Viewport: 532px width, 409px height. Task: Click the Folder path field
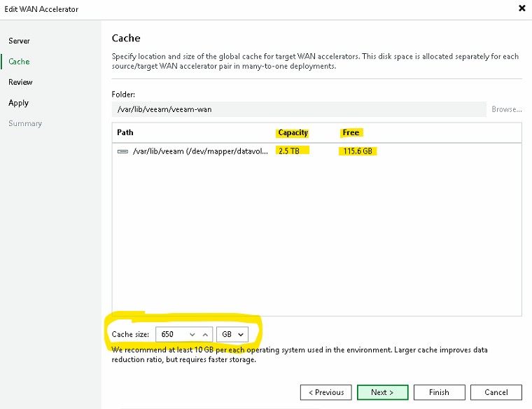299,109
